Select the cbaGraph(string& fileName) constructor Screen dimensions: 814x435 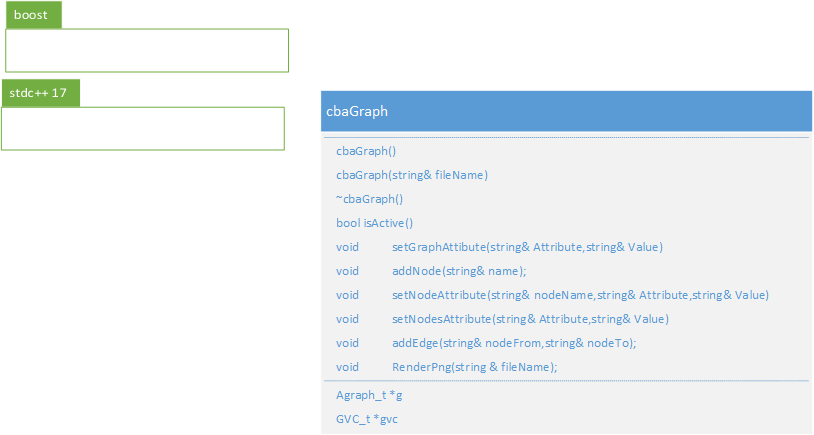point(412,175)
